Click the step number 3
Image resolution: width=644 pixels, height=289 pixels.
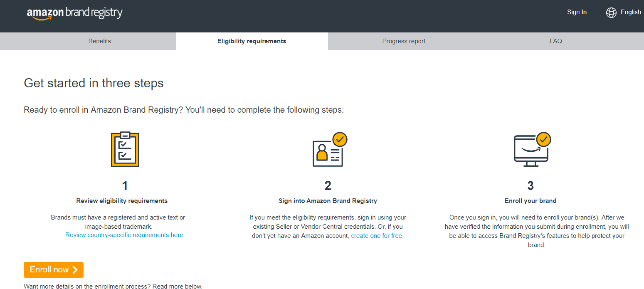point(530,185)
